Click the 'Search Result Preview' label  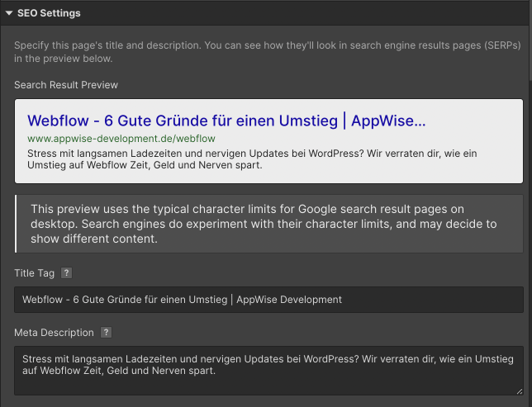[66, 85]
